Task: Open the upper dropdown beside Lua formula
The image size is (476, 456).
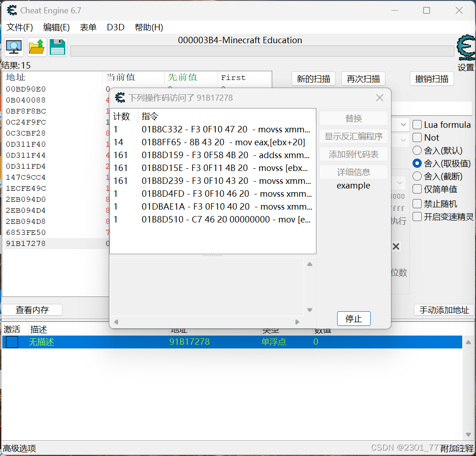Action: 403,125
